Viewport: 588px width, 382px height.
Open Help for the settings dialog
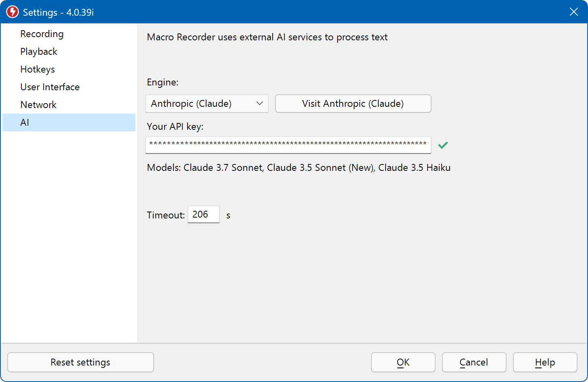coord(545,362)
